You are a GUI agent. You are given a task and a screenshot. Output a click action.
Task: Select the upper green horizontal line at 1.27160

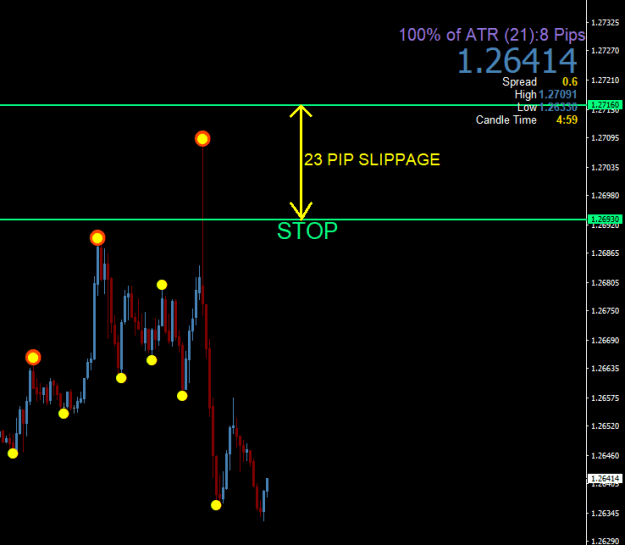pyautogui.click(x=293, y=105)
